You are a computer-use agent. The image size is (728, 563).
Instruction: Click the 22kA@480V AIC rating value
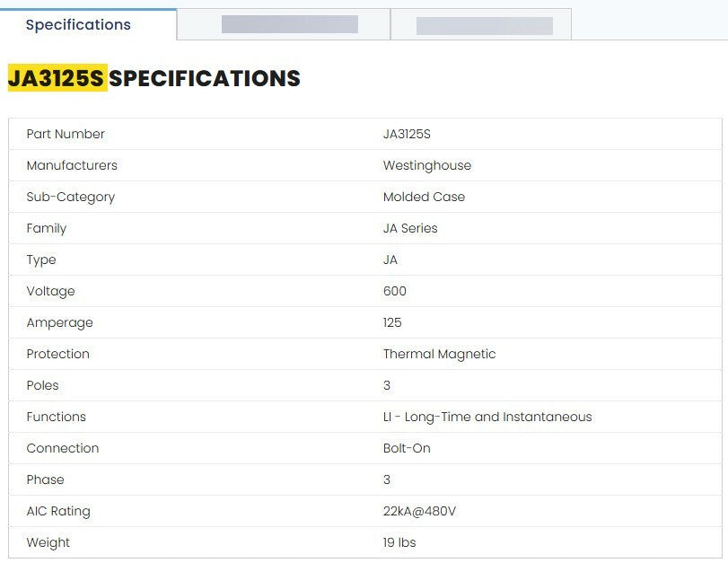(x=419, y=511)
